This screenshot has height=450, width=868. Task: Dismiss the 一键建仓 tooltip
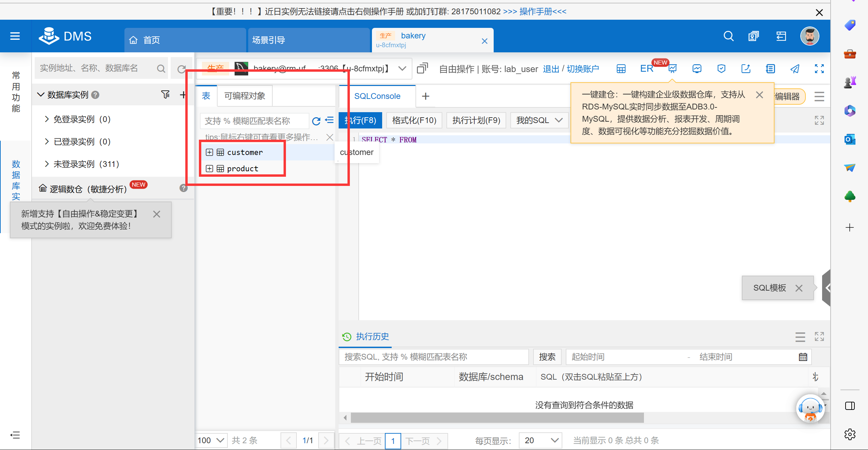(x=759, y=95)
